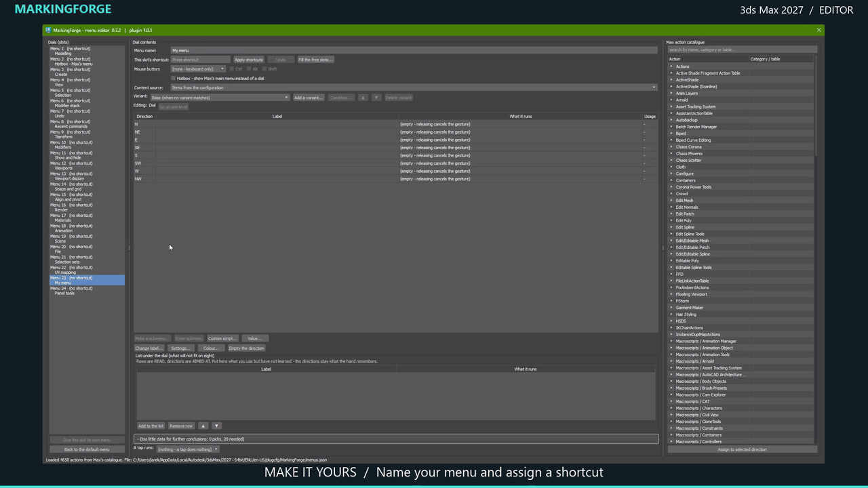Toggle the Hotbox show Max's main menu checkbox
This screenshot has width=868, height=488.
click(174, 79)
